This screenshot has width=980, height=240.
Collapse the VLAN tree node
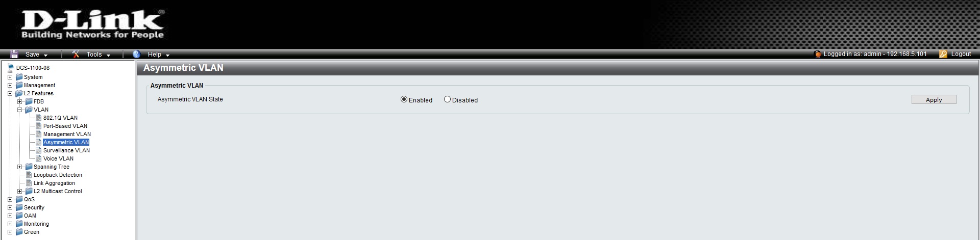point(19,110)
